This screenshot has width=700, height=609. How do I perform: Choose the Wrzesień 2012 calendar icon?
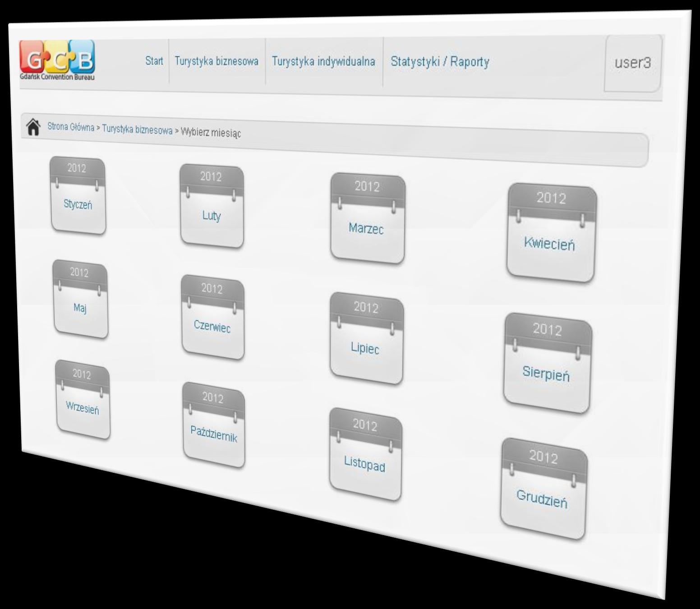pyautogui.click(x=83, y=400)
